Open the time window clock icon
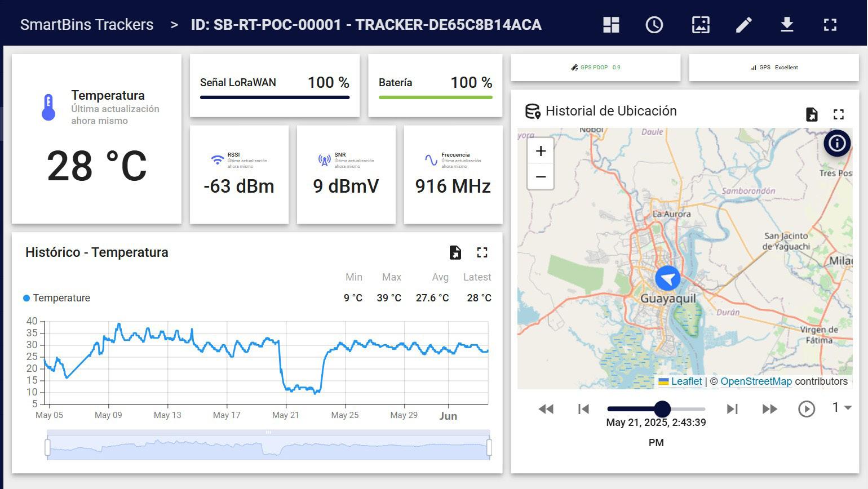This screenshot has width=868, height=489. pyautogui.click(x=654, y=25)
